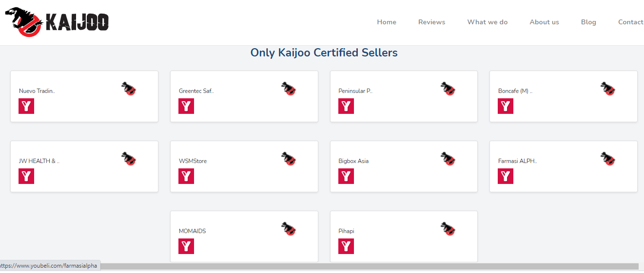Viewport: 644px width, 273px height.
Task: Open What we do menu
Action: click(488, 22)
